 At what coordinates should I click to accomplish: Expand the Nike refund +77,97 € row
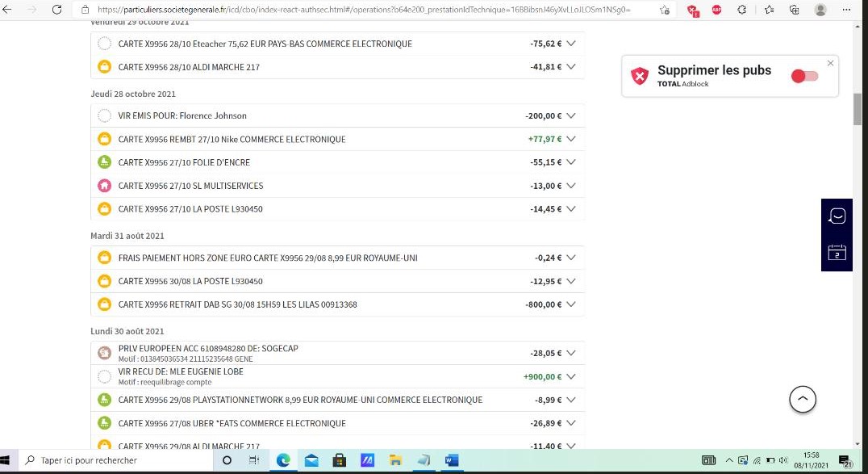pos(571,139)
